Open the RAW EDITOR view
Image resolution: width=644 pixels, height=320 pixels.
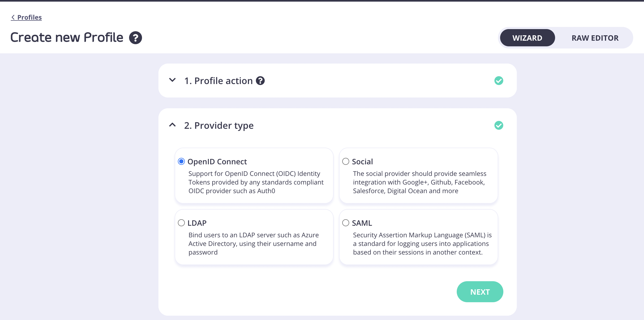[595, 38]
